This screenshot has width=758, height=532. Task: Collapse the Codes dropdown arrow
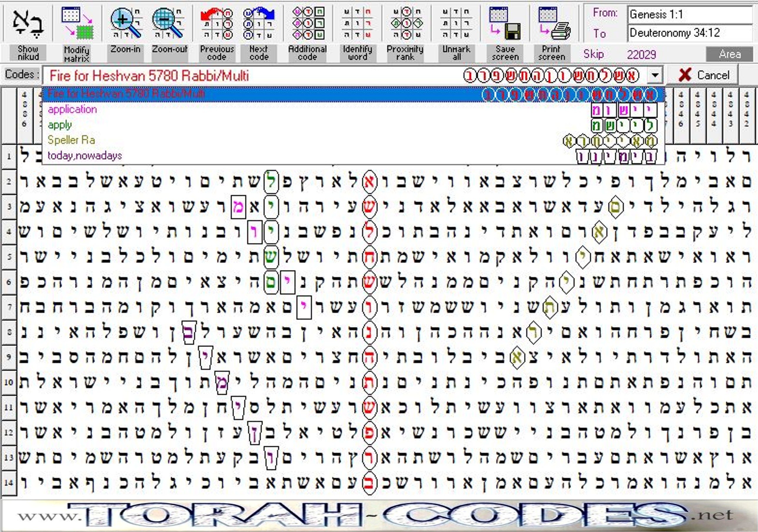[x=655, y=75]
